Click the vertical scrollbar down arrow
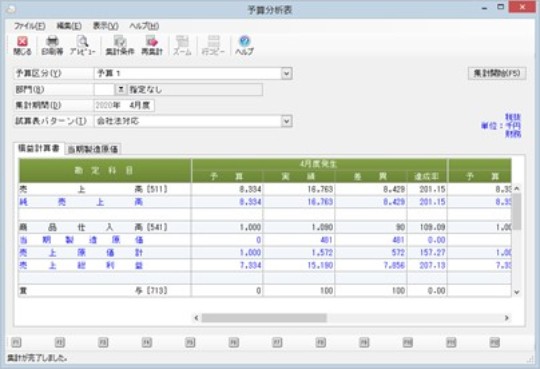540x369 pixels. click(x=516, y=292)
